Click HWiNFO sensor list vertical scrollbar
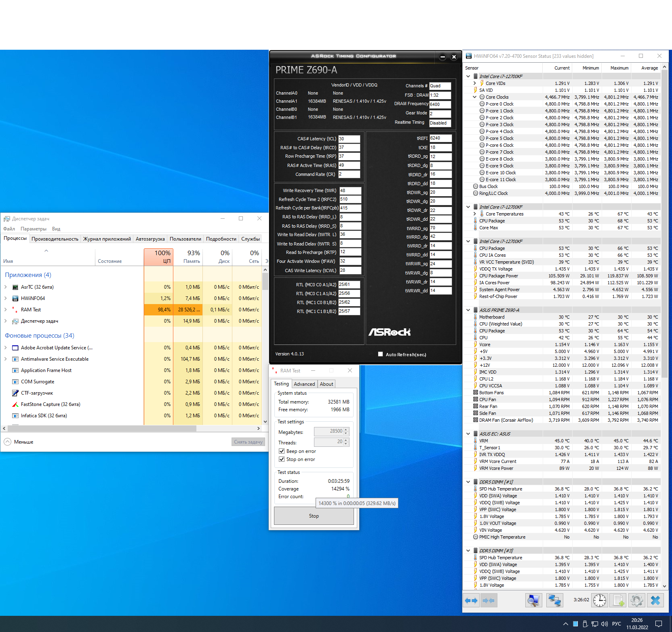Screen dimensions: 672x632 click(665, 224)
